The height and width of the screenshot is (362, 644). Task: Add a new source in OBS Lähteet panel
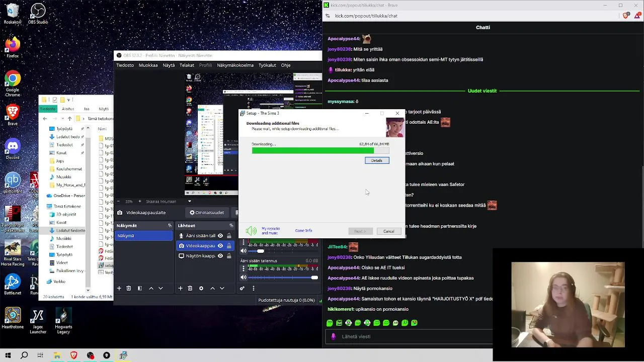(180, 288)
